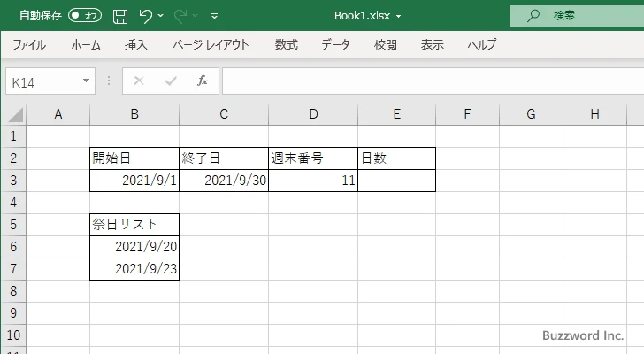
Task: Click the Select All corner triangle
Action: [14, 114]
